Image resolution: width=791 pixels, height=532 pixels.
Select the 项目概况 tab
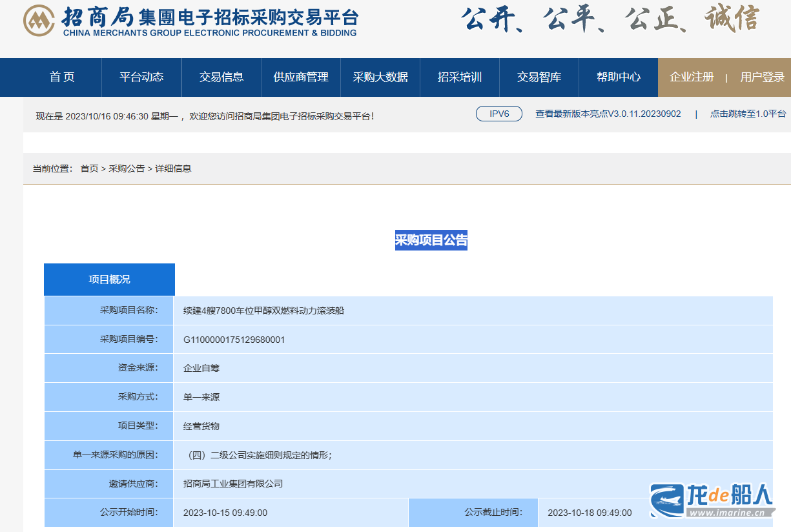pos(109,280)
